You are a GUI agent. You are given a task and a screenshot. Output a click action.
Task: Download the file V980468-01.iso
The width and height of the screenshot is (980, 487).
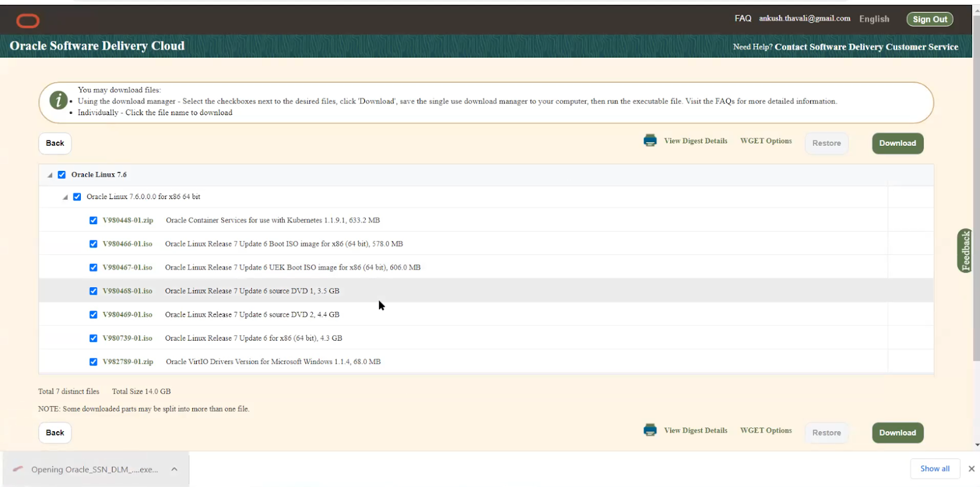127,291
